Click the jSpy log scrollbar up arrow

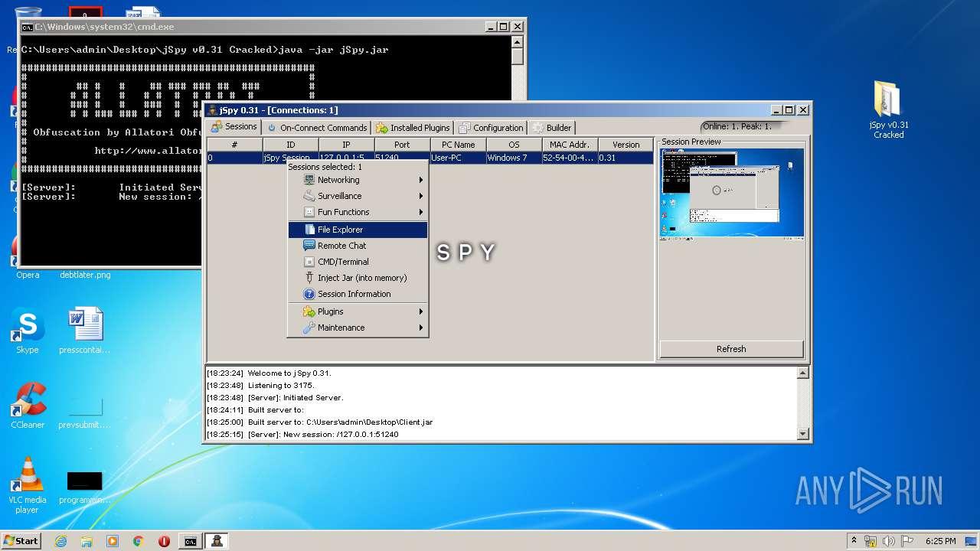(802, 373)
